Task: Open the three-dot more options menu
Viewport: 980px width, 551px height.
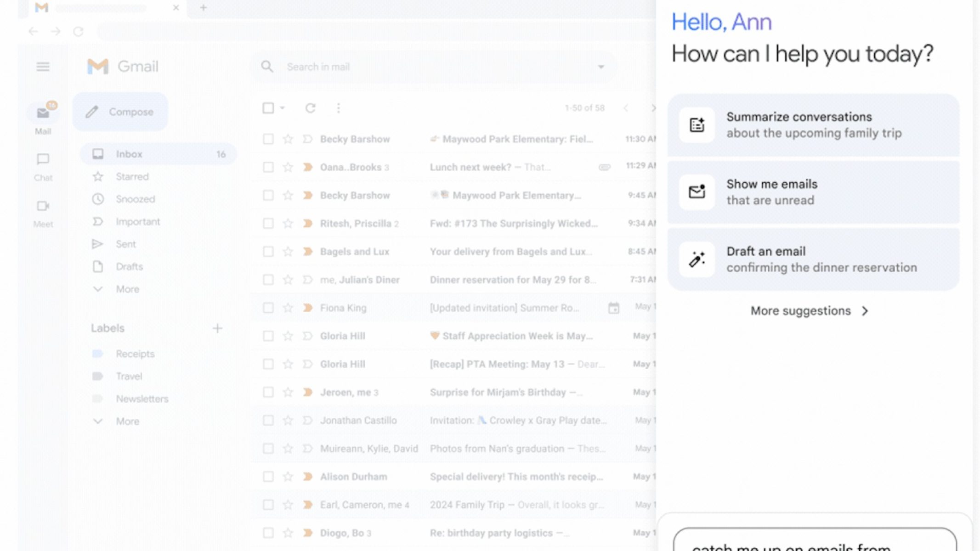Action: (338, 108)
